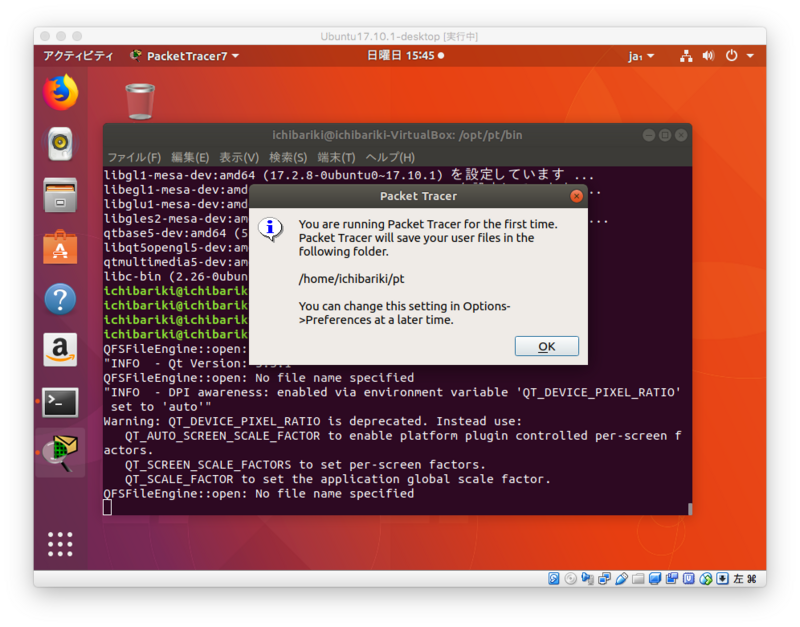Close the Packet Tracer dialog with red X

(577, 196)
